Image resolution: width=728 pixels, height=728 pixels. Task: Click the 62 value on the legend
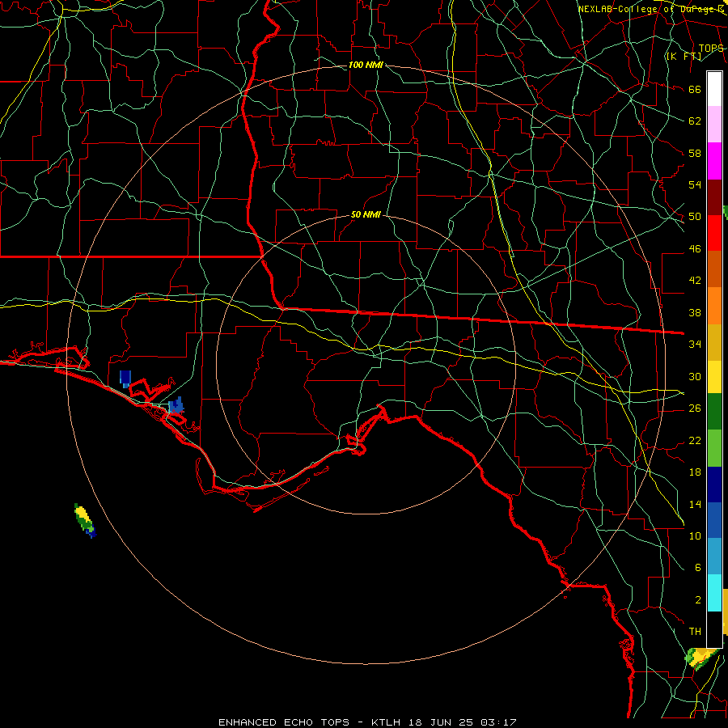(695, 121)
